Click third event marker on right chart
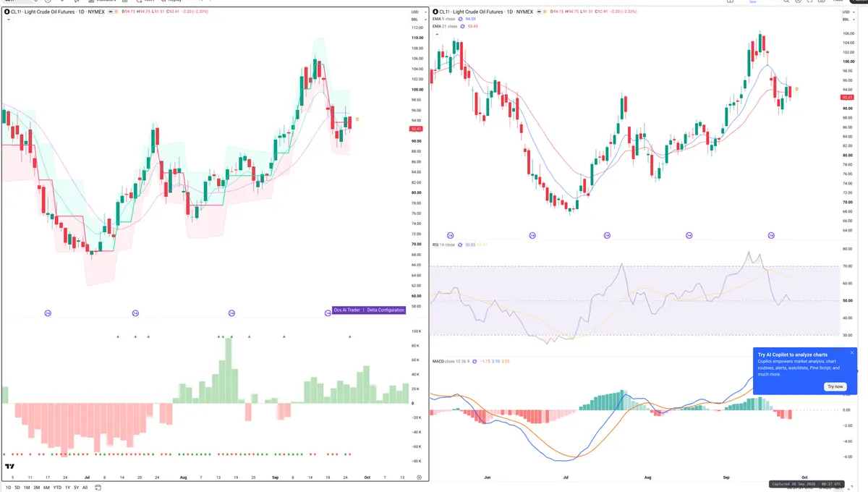 607,235
